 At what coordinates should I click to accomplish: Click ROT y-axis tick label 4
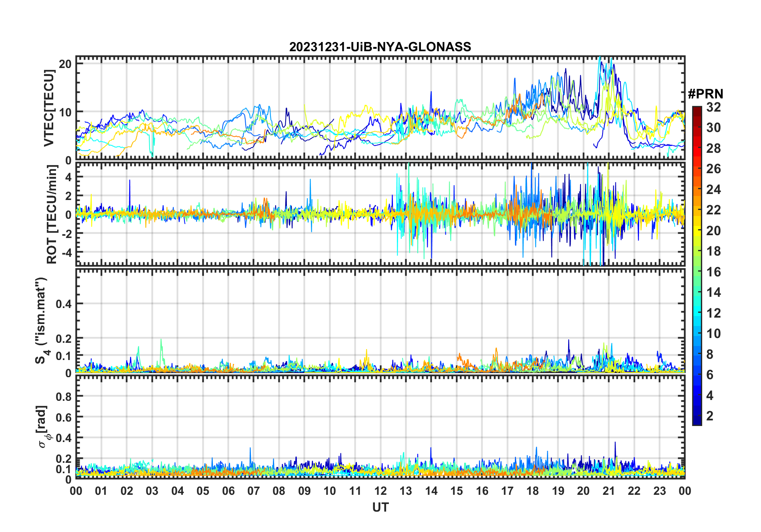tap(69, 177)
